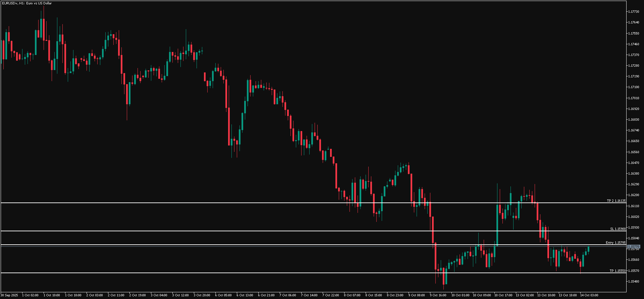The image size is (644, 299).
Task: Click the 1.17730 price axis label
Action: (633, 12)
